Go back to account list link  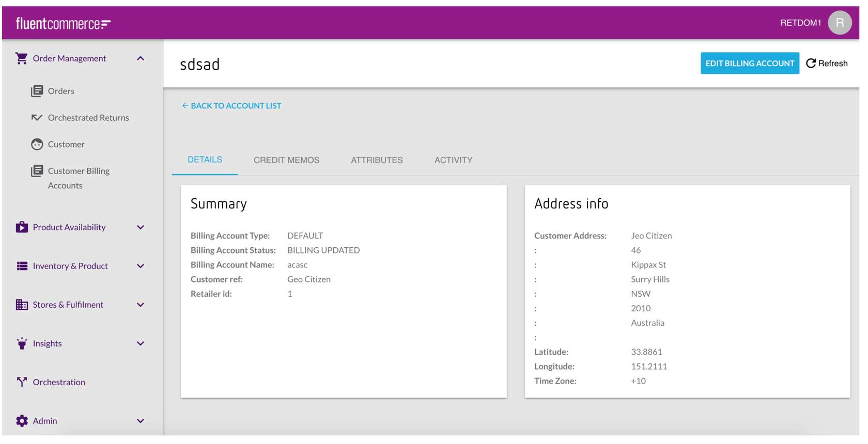tap(231, 106)
